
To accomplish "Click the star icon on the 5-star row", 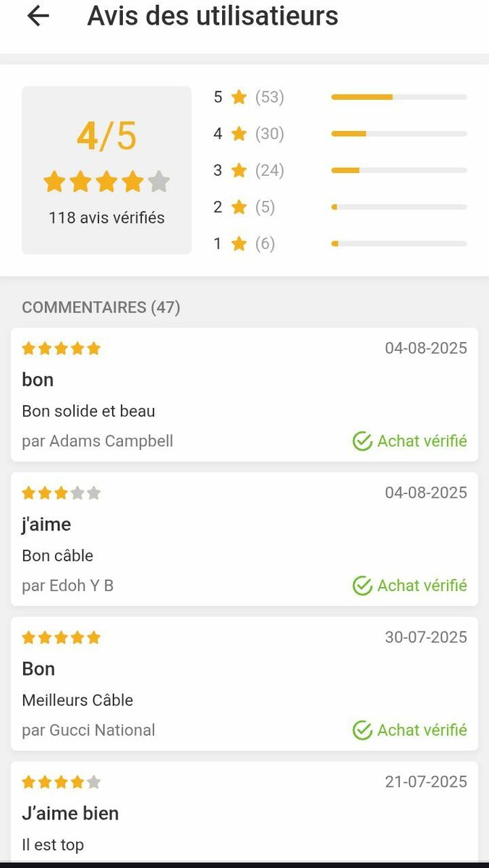I will [238, 96].
